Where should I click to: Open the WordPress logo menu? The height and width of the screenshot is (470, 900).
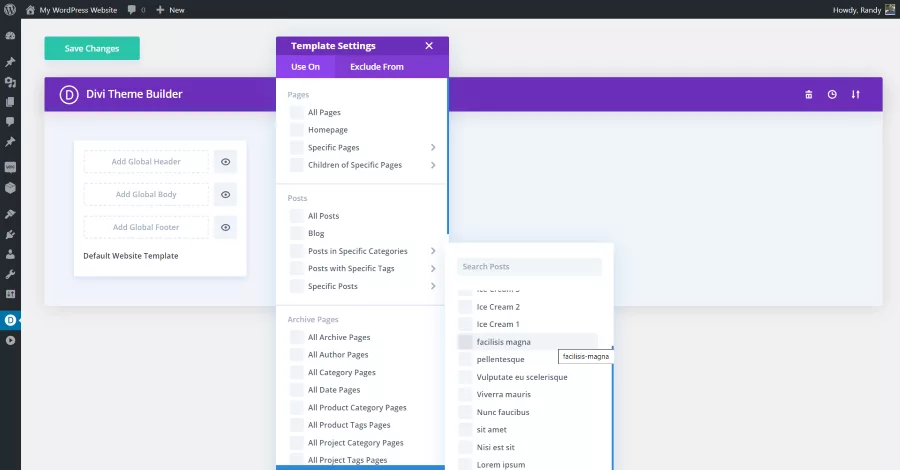click(10, 10)
